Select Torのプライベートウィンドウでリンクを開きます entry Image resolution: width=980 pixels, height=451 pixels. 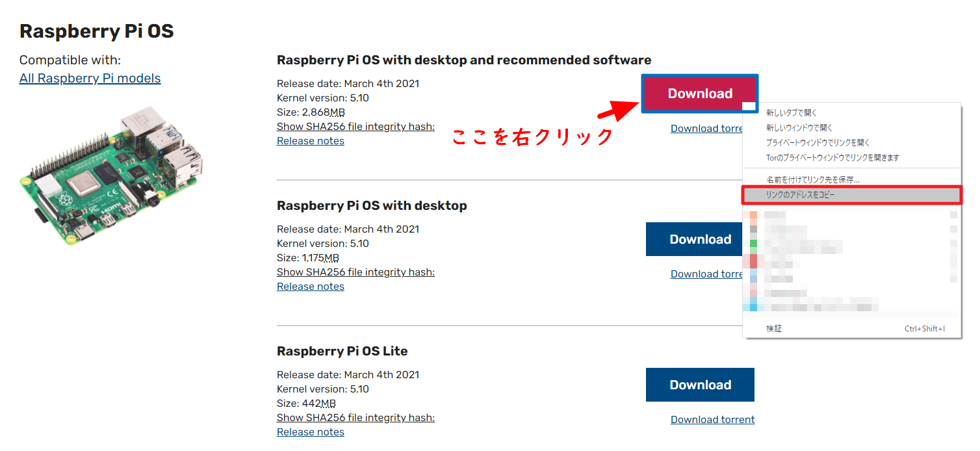[x=851, y=158]
